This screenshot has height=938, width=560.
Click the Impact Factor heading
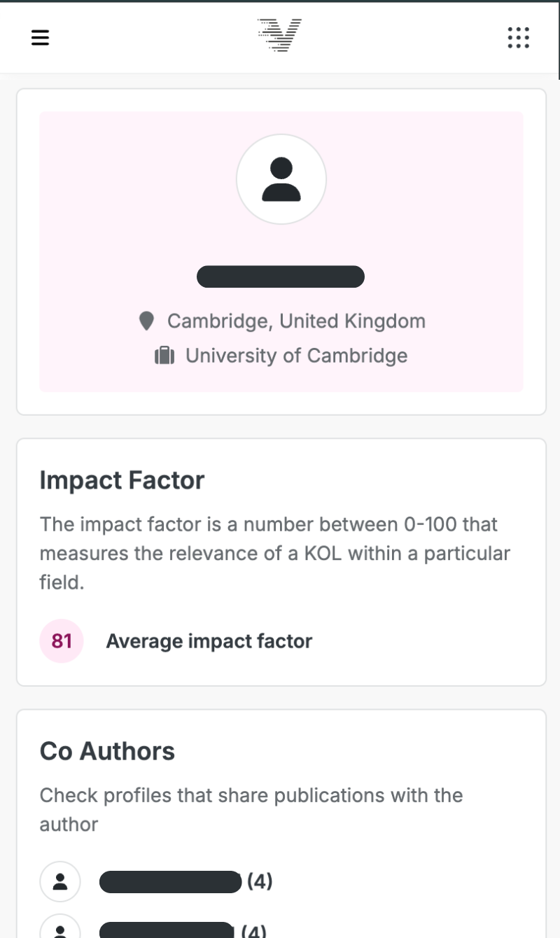(x=122, y=480)
